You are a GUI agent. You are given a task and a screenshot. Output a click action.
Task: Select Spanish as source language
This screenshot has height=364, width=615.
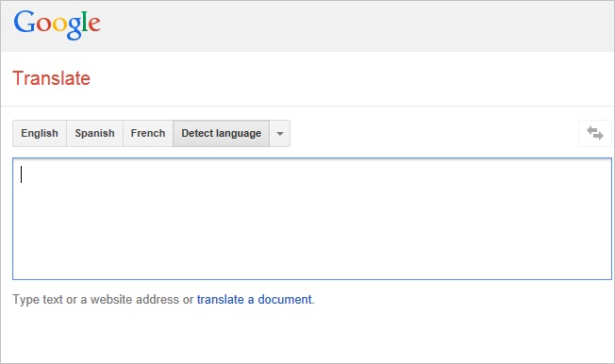pyautogui.click(x=94, y=133)
